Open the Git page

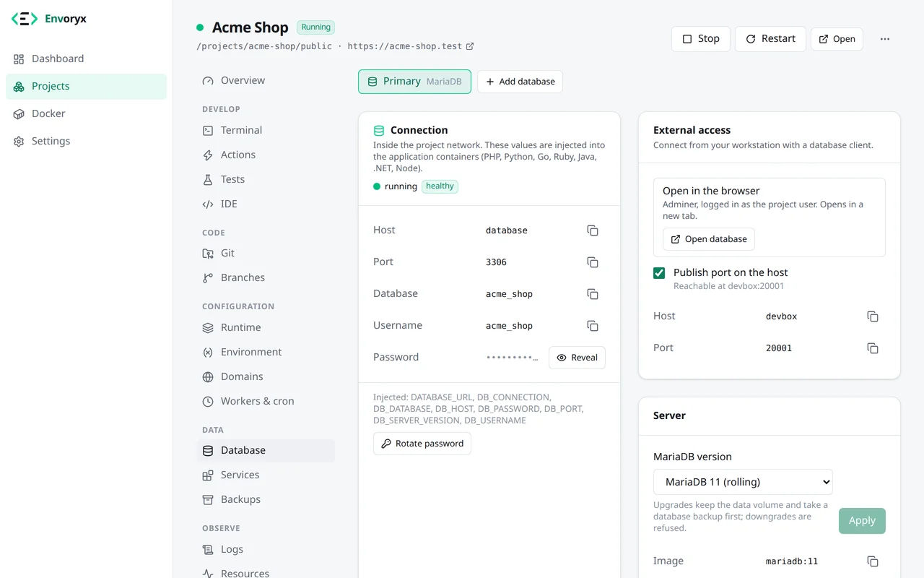(266, 254)
